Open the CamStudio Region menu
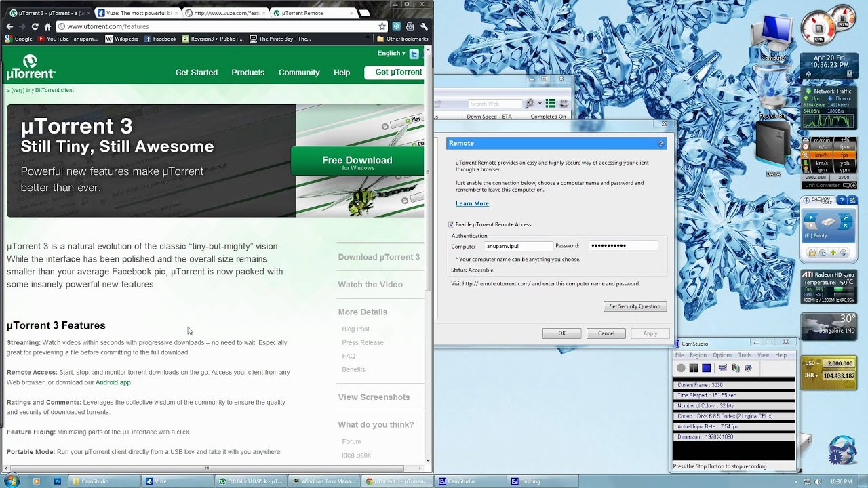 tap(698, 355)
